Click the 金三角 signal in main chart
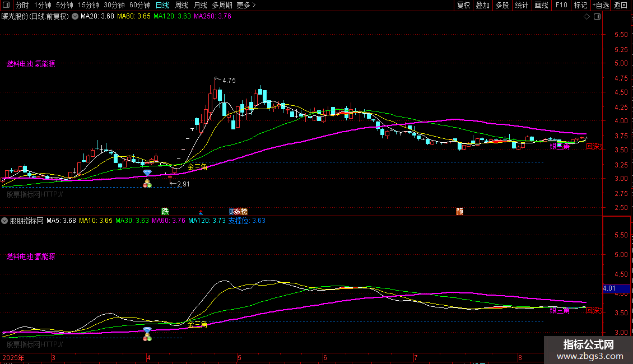This screenshot has height=364, width=633. (197, 167)
